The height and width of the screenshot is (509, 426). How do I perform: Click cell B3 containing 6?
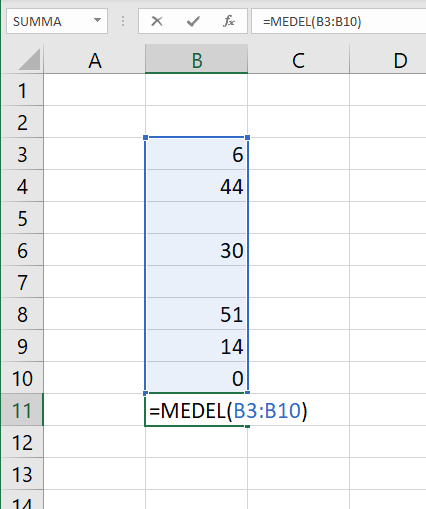[197, 154]
